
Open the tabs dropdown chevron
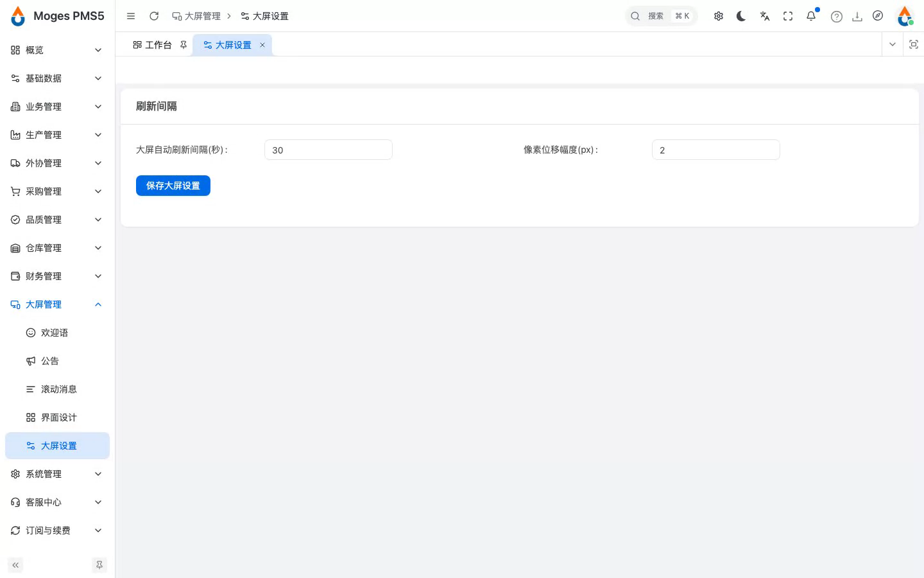(x=892, y=44)
